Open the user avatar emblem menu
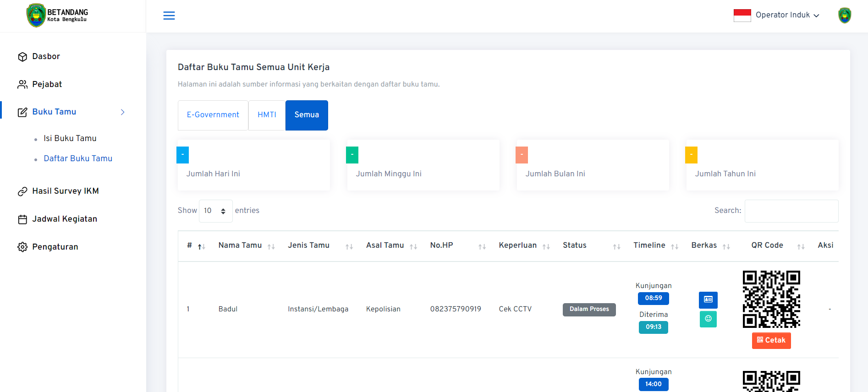 pos(845,16)
